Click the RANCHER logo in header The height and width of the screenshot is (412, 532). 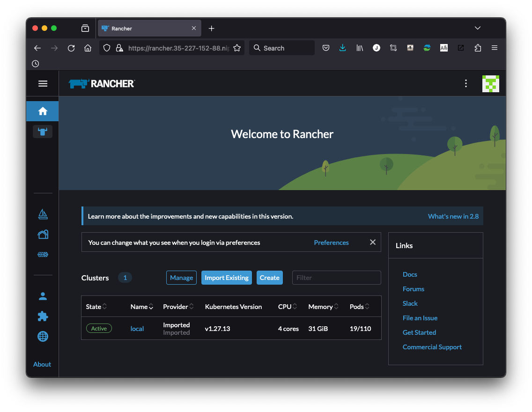pyautogui.click(x=102, y=83)
